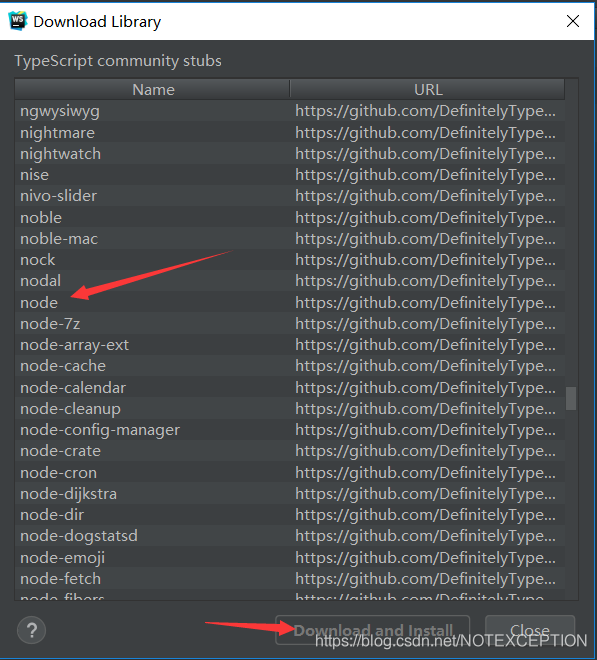Select the node-cleanup library row
This screenshot has height=660, width=597.
pos(290,409)
